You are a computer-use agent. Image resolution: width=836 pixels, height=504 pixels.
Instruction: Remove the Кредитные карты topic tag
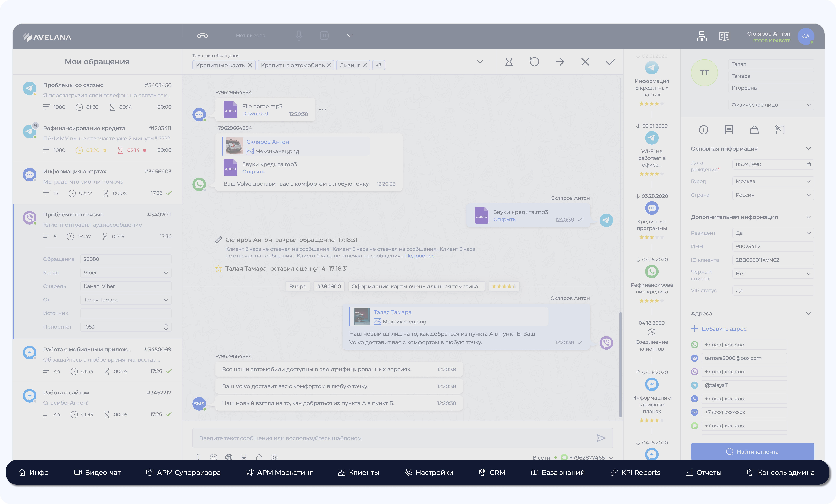click(x=250, y=65)
